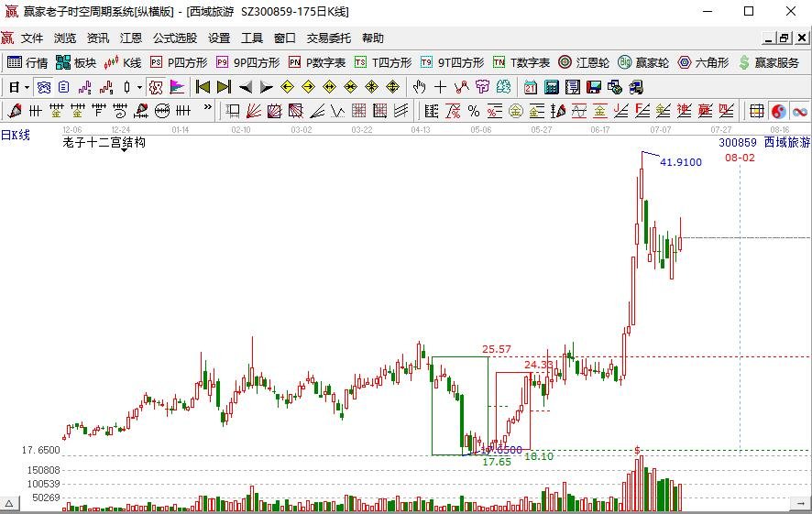Viewport: 812px width, 514px height.
Task: Open the 老子十二宫结构 indicator dropdown arrow
Action: point(125,150)
